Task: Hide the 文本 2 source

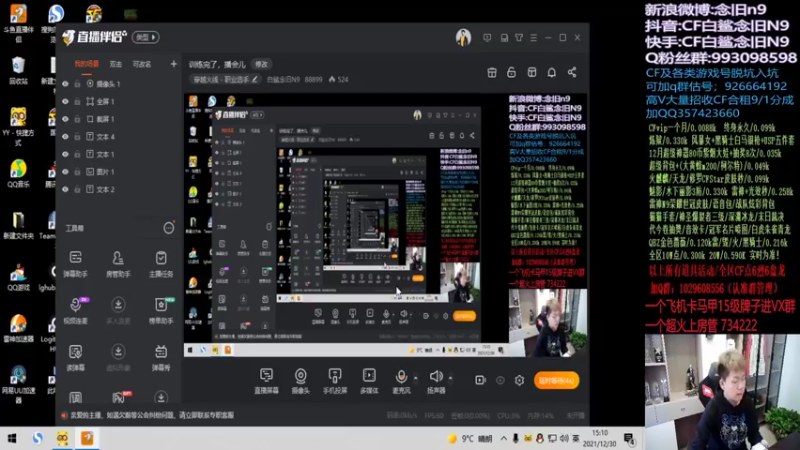Action: (65, 189)
